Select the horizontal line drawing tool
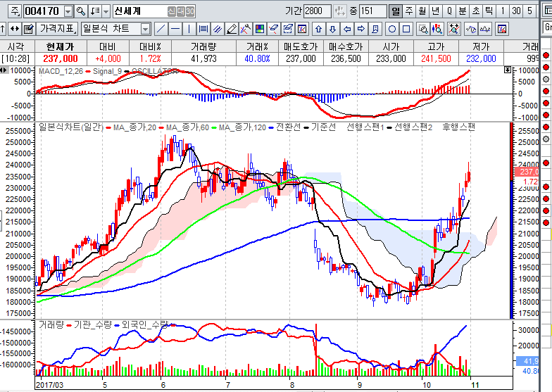Screen dimensions: 552x392 point(175,29)
